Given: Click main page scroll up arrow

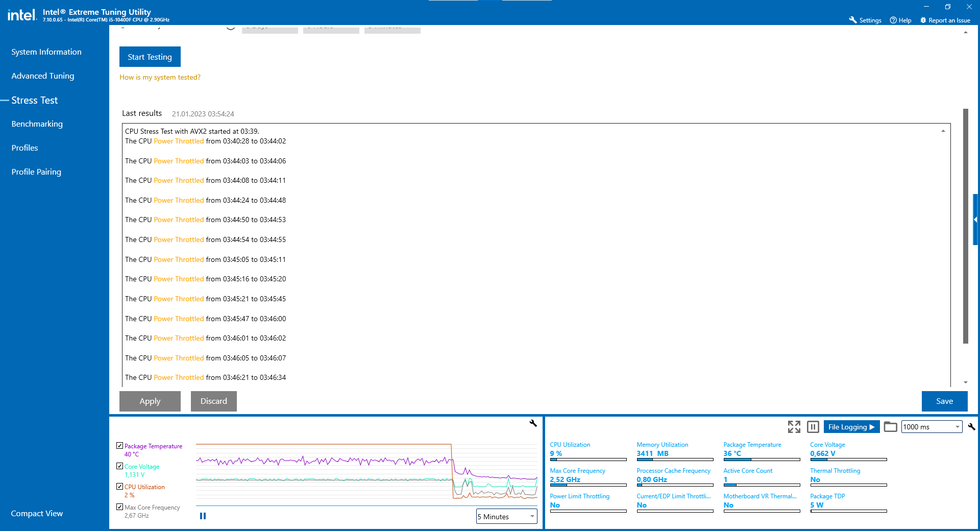Looking at the screenshot, I should coord(965,32).
